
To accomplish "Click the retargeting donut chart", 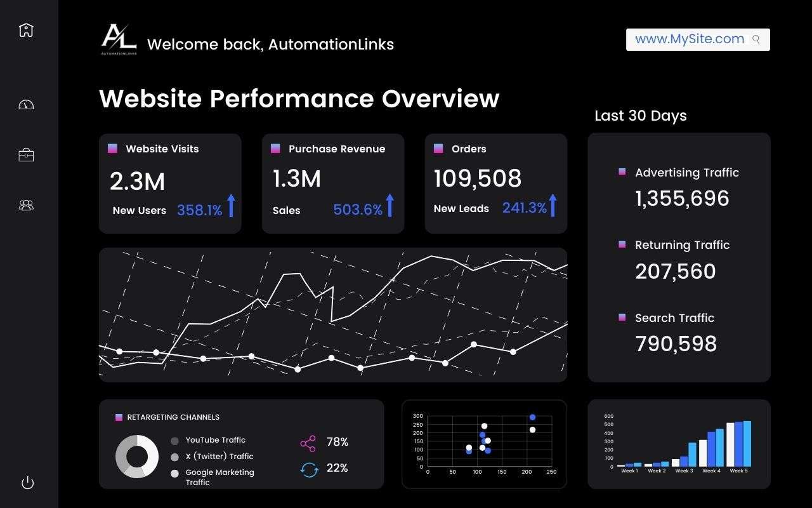I will coord(137,457).
